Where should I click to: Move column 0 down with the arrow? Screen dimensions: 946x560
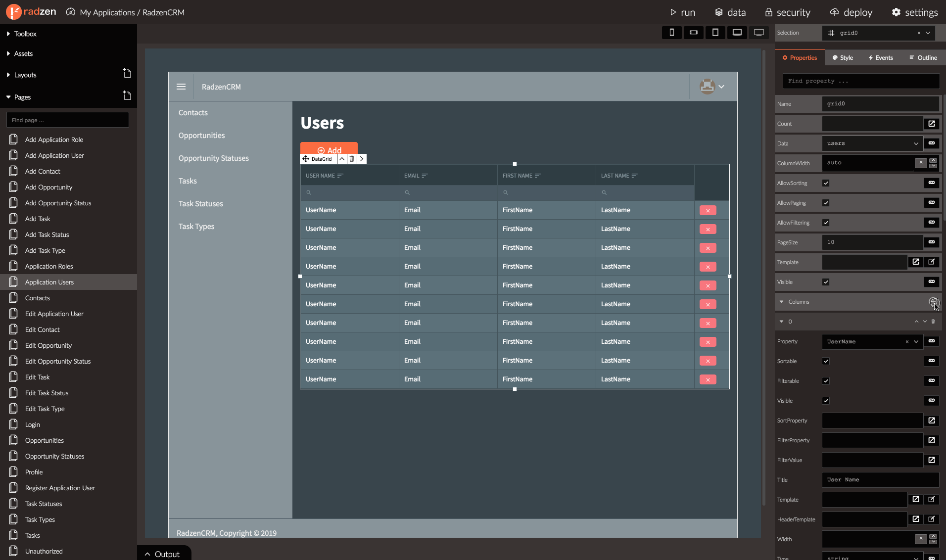tap(925, 322)
